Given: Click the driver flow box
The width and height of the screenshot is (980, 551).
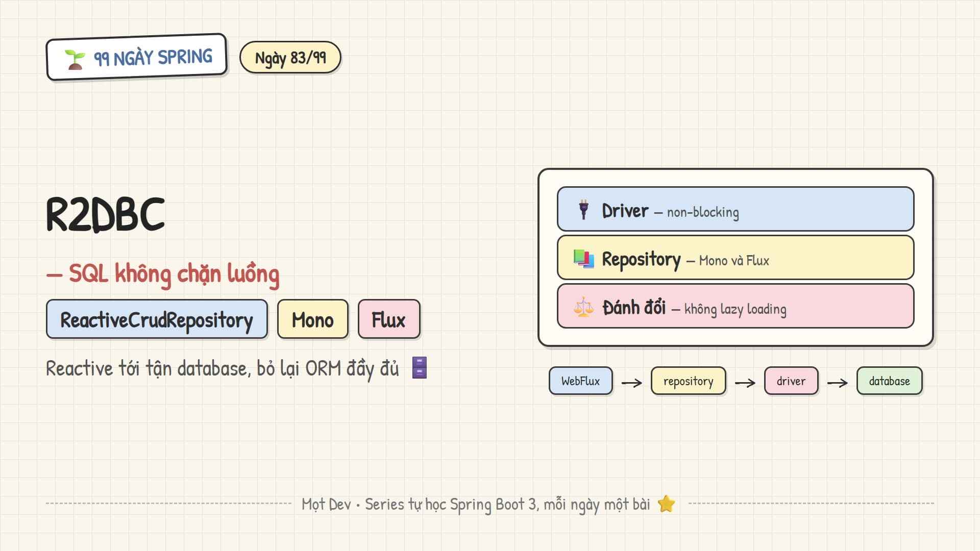Looking at the screenshot, I should [791, 381].
